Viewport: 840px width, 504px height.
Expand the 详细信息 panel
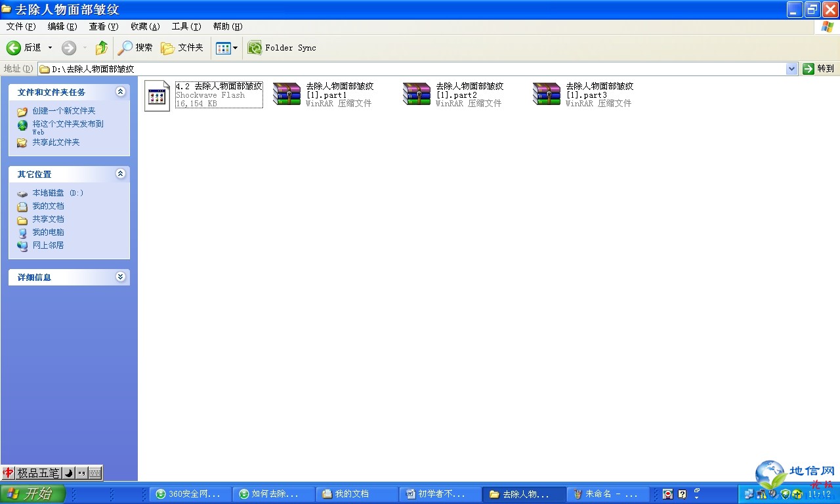(x=120, y=277)
